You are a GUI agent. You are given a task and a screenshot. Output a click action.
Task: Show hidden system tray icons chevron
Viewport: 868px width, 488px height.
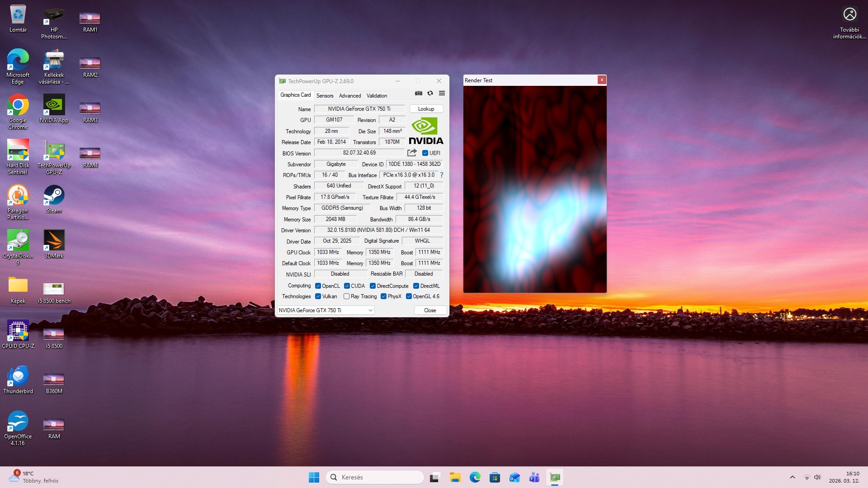click(x=792, y=477)
